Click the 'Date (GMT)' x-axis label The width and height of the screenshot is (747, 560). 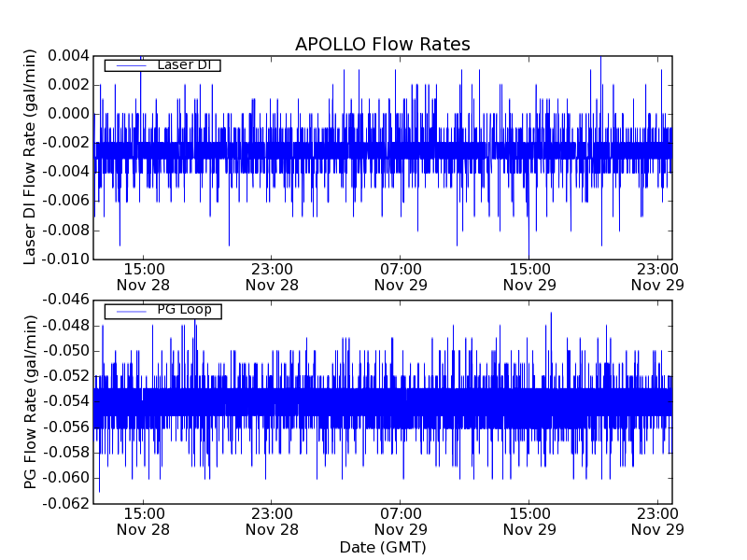pos(382,547)
